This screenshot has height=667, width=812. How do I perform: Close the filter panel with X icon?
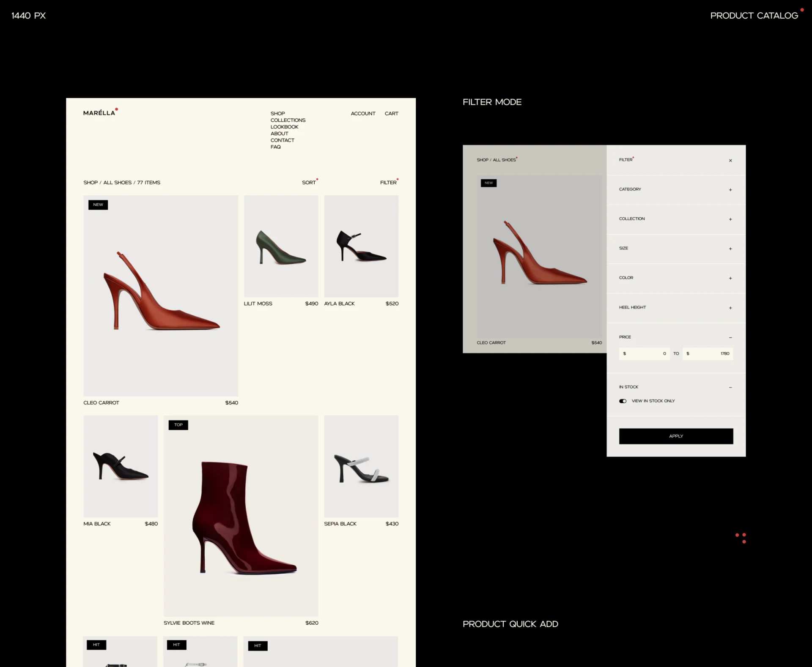tap(730, 161)
